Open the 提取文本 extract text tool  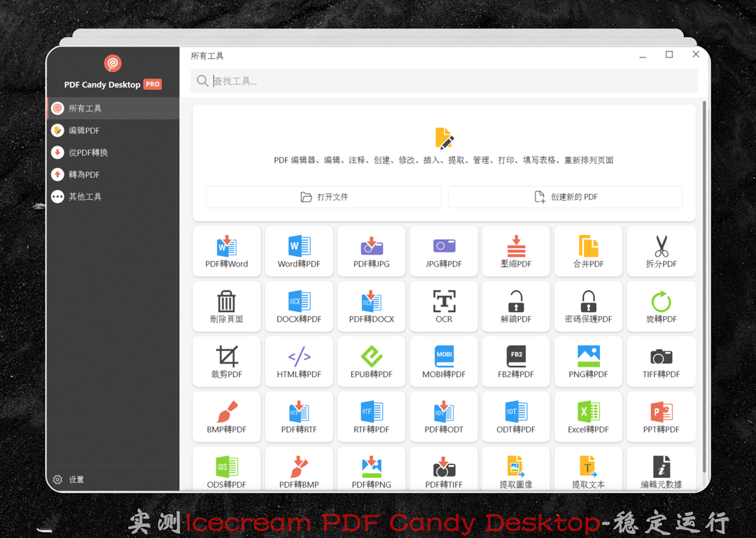click(x=588, y=469)
